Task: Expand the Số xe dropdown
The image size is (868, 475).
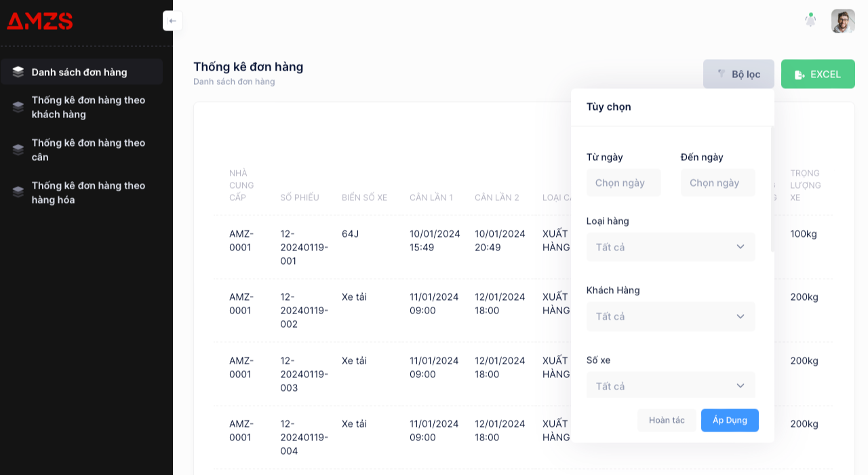Action: click(x=671, y=385)
